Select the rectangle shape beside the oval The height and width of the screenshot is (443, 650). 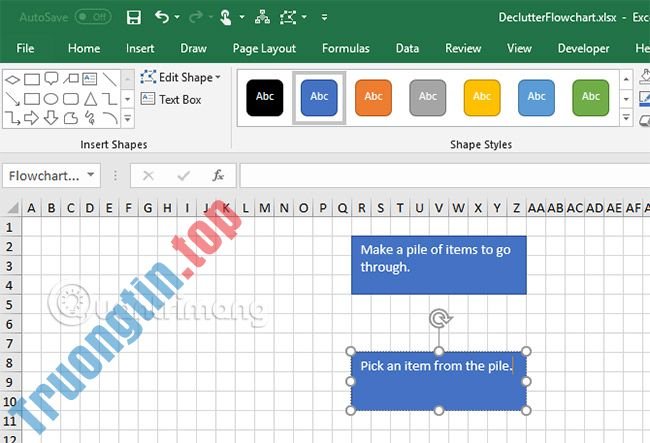(32, 99)
